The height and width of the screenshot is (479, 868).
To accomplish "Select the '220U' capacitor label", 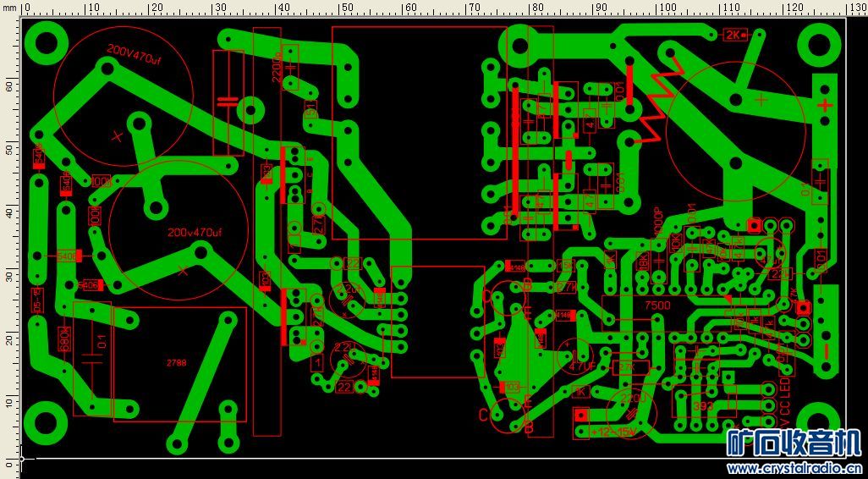I will tap(634, 399).
